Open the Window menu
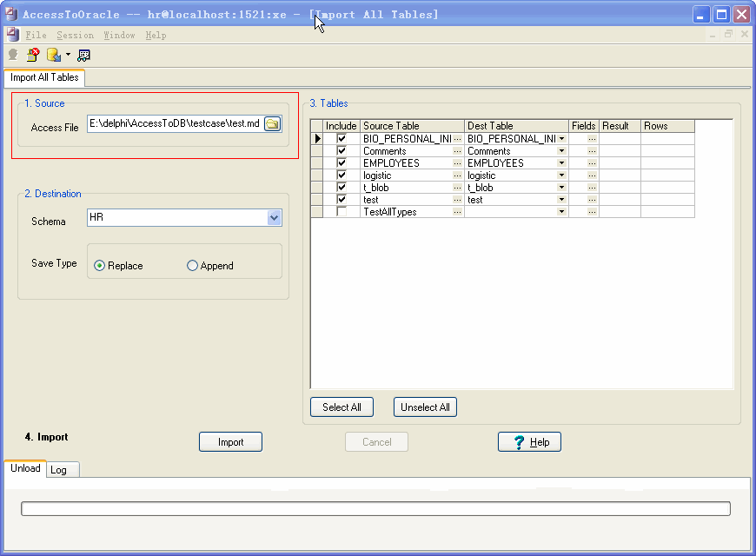The height and width of the screenshot is (556, 756). coord(119,36)
